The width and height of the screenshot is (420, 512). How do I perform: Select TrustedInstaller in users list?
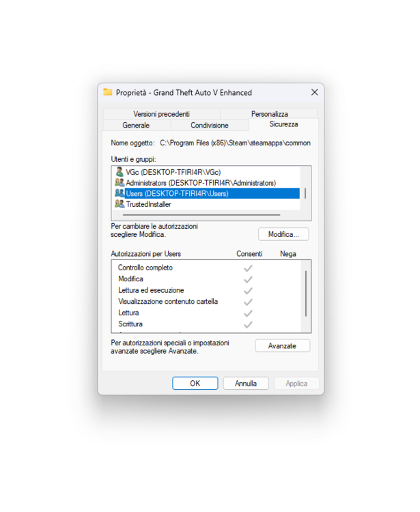coord(149,204)
